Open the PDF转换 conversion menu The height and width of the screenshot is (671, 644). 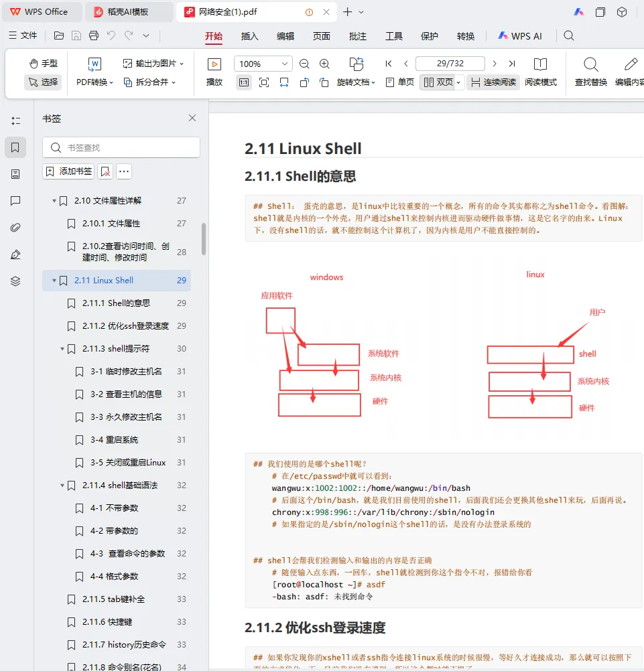click(94, 72)
